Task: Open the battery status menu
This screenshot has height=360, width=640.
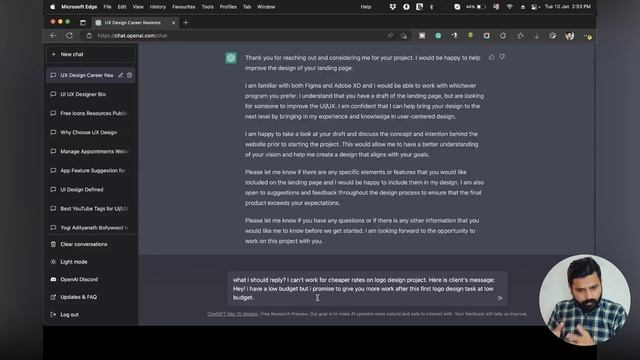Action: tap(476, 7)
